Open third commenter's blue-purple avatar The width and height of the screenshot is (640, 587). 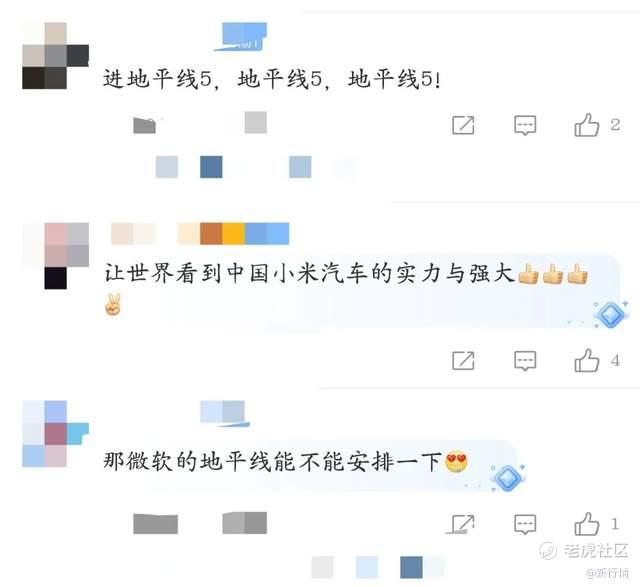[56, 434]
